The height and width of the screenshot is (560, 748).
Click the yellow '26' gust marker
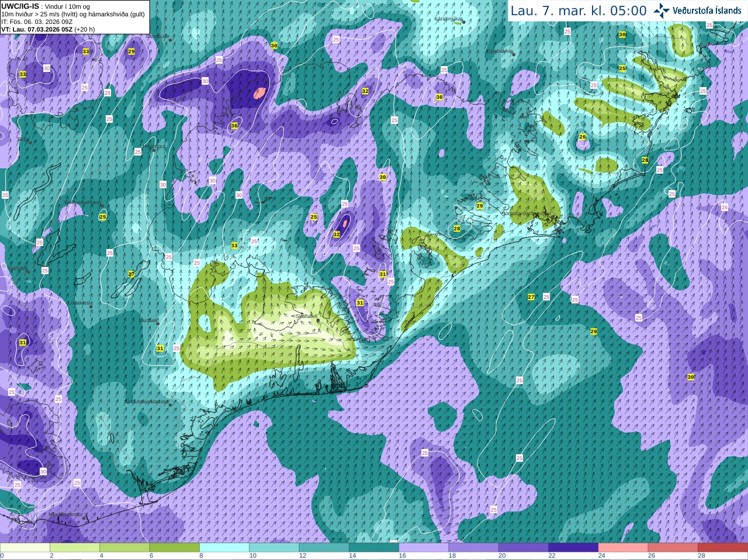point(583,137)
